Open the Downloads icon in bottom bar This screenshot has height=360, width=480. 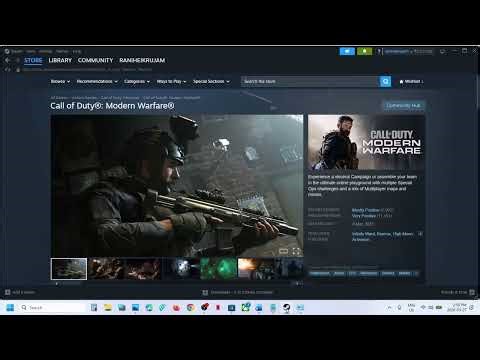click(205, 292)
